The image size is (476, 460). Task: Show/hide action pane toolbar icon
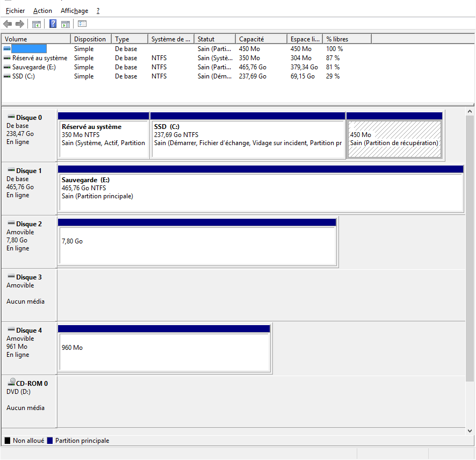pyautogui.click(x=66, y=24)
